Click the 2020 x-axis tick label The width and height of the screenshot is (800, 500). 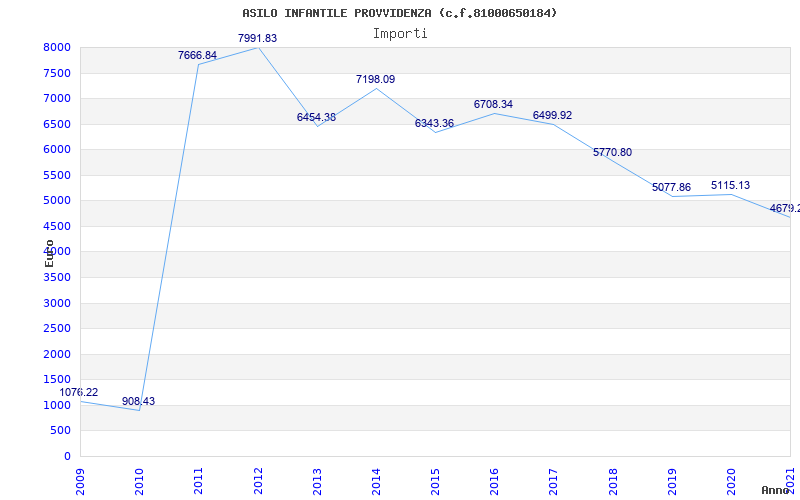pyautogui.click(x=732, y=482)
